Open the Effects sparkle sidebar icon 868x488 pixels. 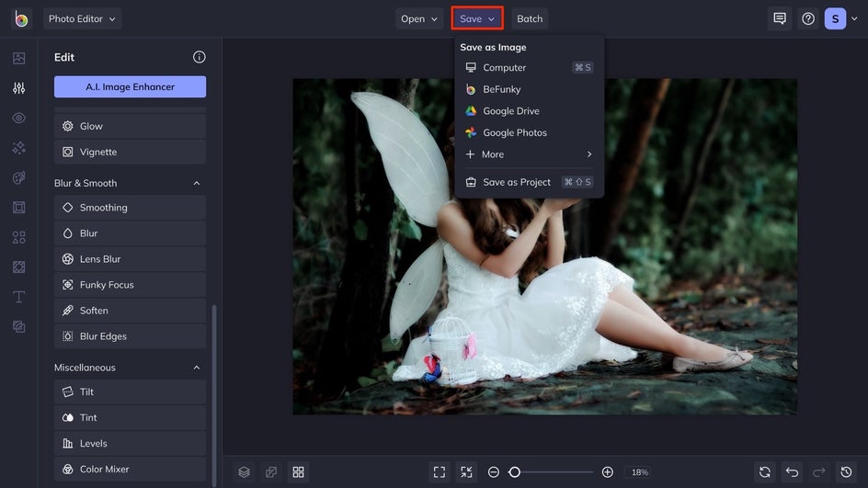click(x=18, y=148)
